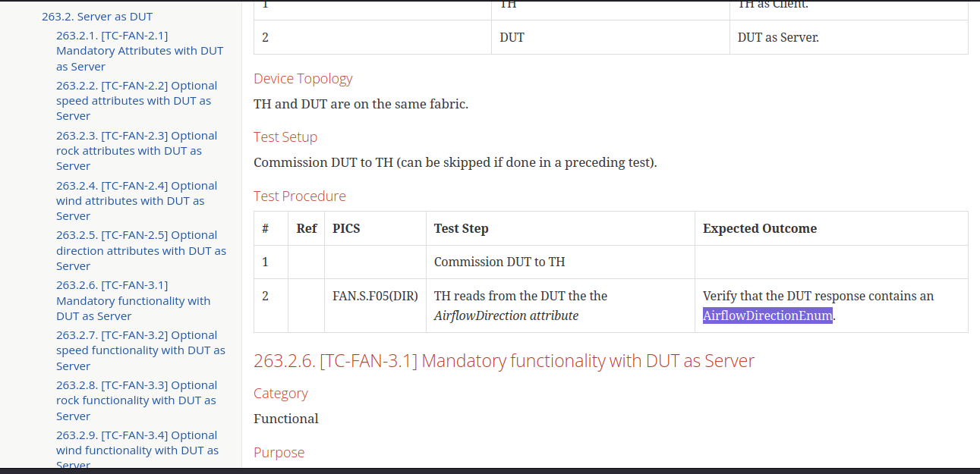
Task: Click the highlighted AirflowDirectionEnum reference
Action: click(767, 315)
